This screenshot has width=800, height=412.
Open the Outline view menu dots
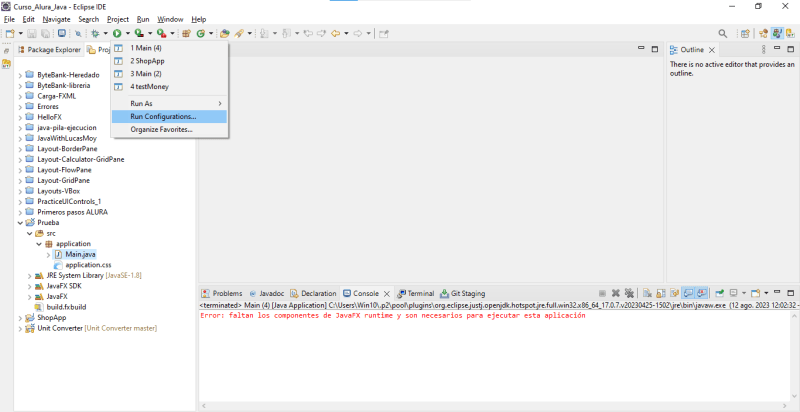(x=763, y=49)
